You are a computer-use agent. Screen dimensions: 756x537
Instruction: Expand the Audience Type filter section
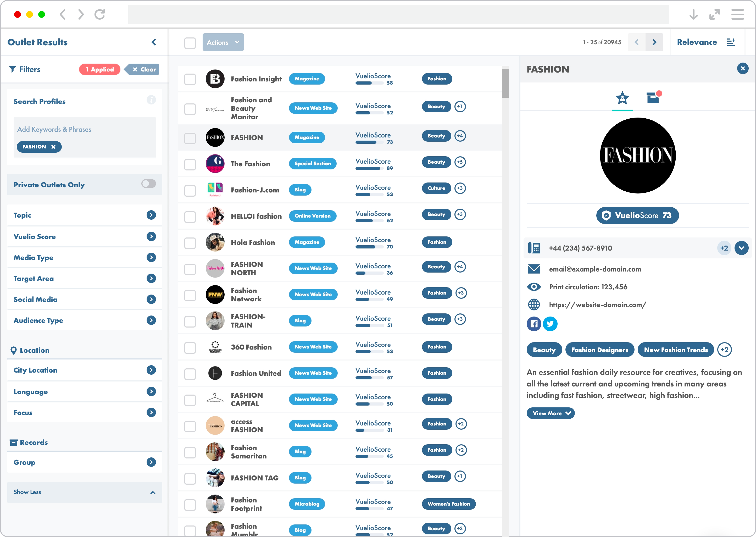[152, 321]
